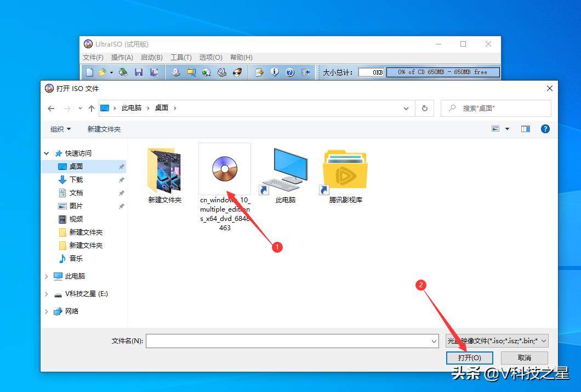Toggle the preview pane
581x392 pixels.
point(525,129)
